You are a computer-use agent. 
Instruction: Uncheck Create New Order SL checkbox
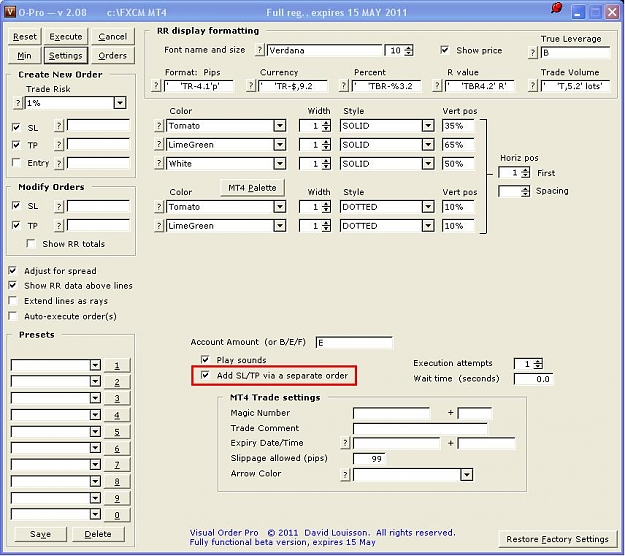pos(16,127)
